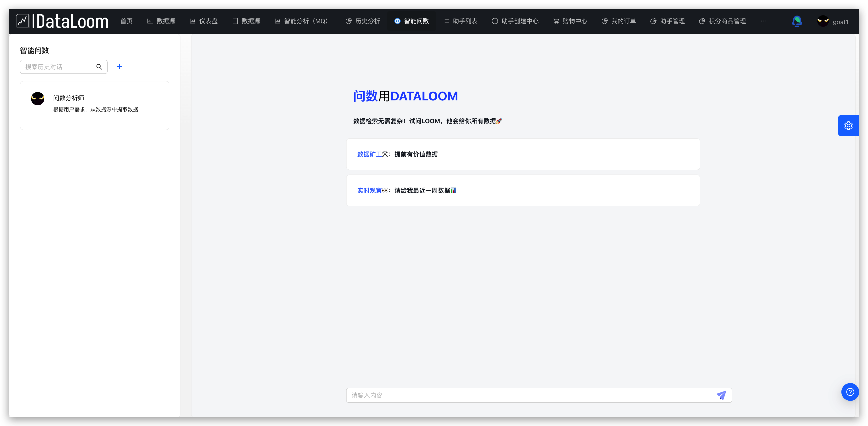
Task: Open 助手列表
Action: [460, 21]
